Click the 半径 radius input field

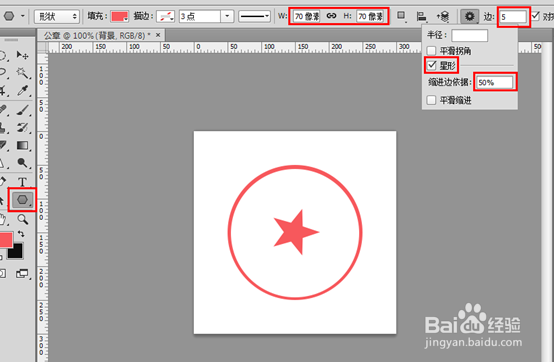point(470,35)
